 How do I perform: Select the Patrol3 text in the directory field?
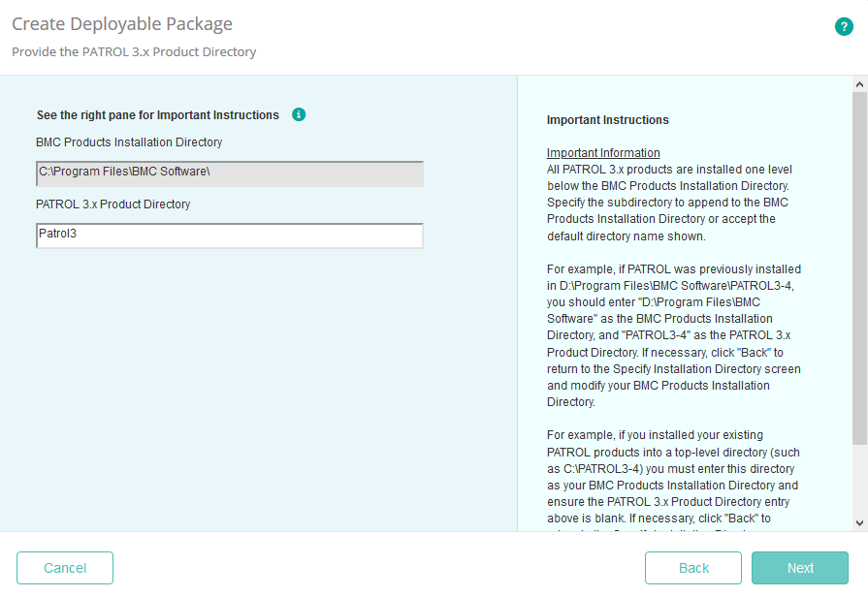click(x=58, y=236)
